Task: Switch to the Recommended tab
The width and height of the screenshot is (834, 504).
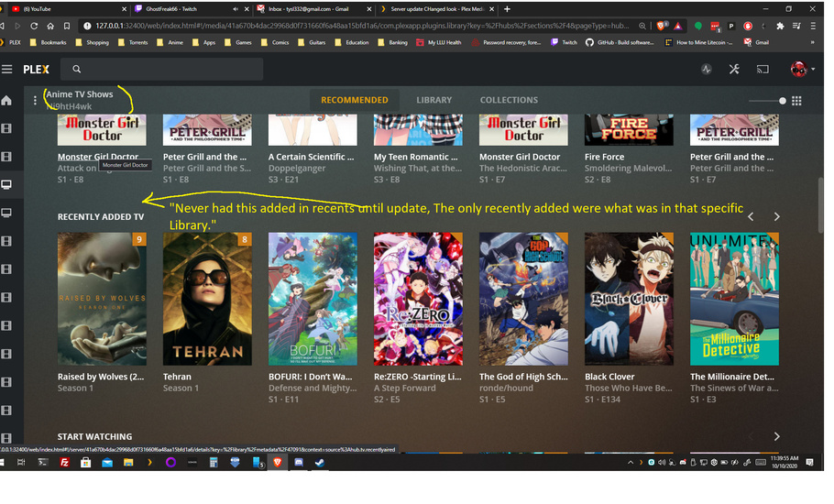Action: [x=355, y=100]
